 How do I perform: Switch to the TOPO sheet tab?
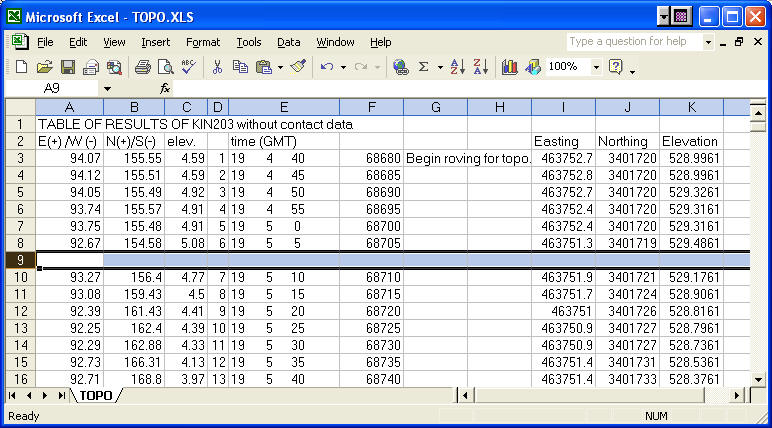96,395
